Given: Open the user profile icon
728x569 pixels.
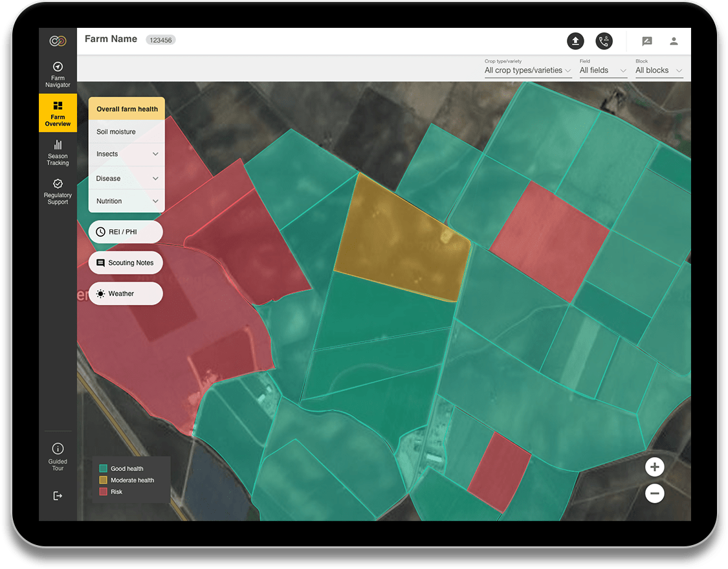Looking at the screenshot, I should (x=674, y=41).
